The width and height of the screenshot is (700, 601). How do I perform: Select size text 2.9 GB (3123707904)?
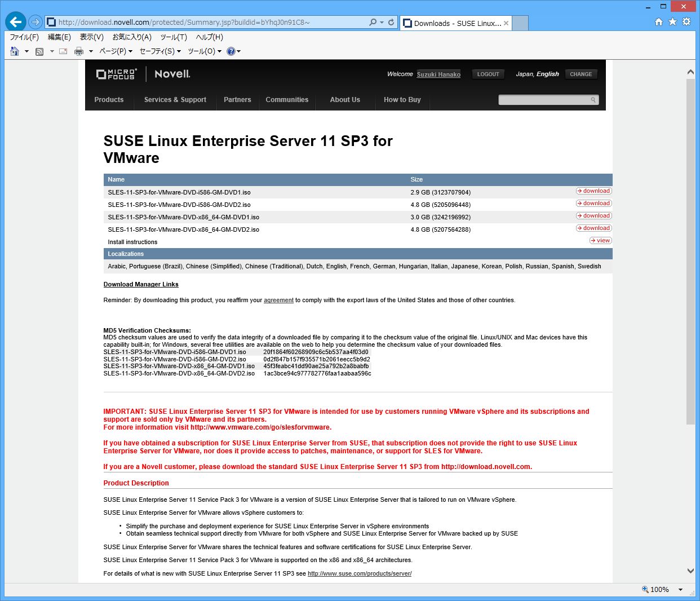(x=440, y=192)
